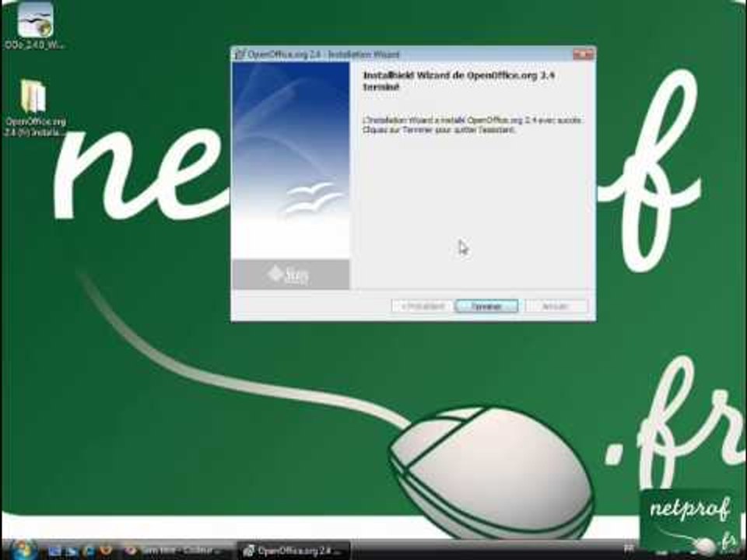This screenshot has height=560, width=747.
Task: Click the Switch windows quick launch icon
Action: click(72, 551)
